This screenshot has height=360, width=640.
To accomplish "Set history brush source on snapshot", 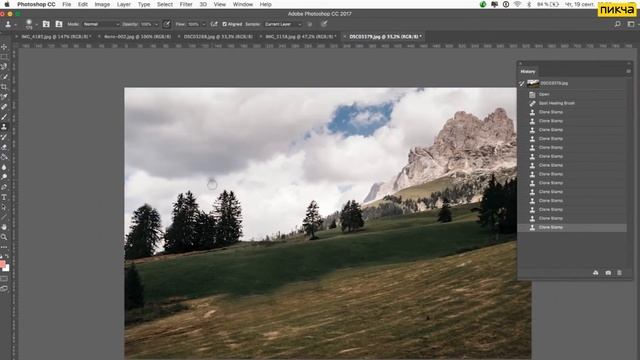I will 522,83.
